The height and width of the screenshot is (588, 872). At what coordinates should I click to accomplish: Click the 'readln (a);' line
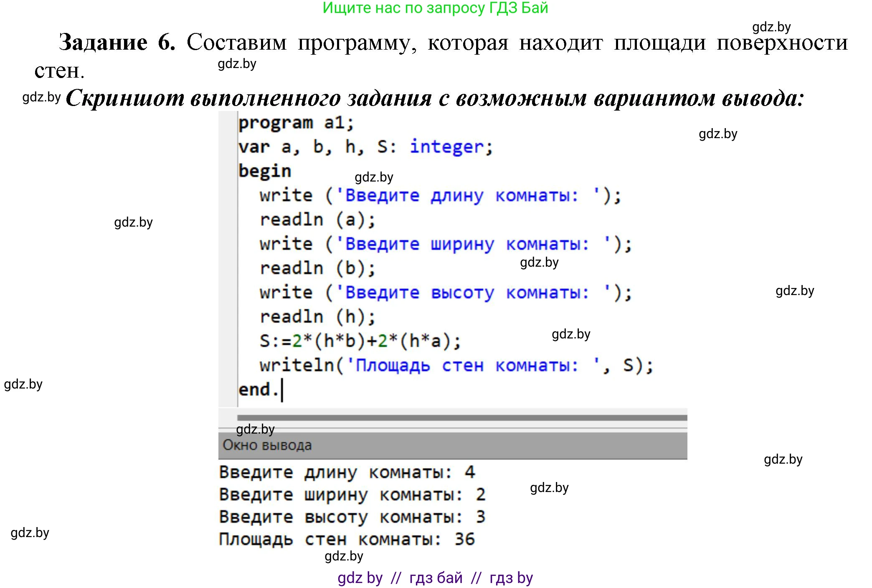coord(317,220)
